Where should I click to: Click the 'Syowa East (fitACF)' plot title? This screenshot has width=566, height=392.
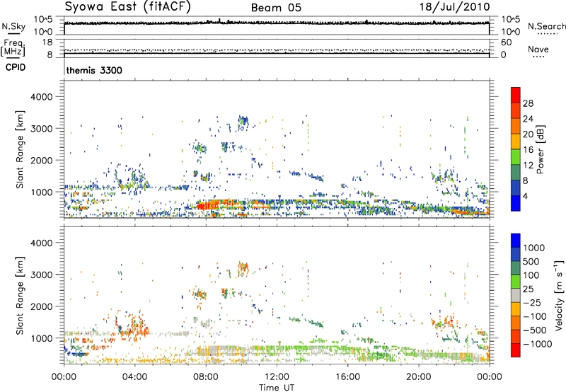click(128, 7)
